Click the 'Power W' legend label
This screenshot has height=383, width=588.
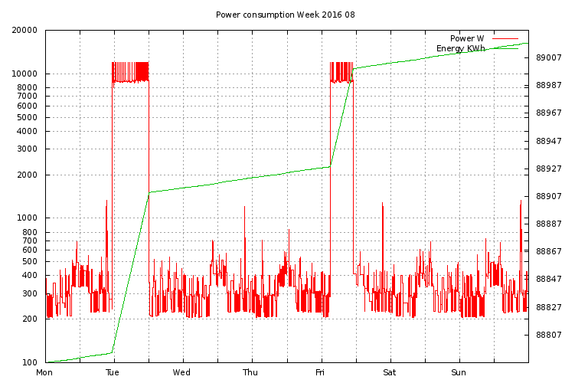pyautogui.click(x=467, y=38)
